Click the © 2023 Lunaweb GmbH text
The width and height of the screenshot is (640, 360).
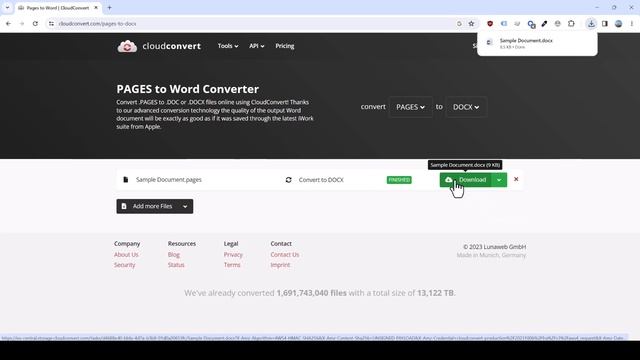pyautogui.click(x=495, y=247)
